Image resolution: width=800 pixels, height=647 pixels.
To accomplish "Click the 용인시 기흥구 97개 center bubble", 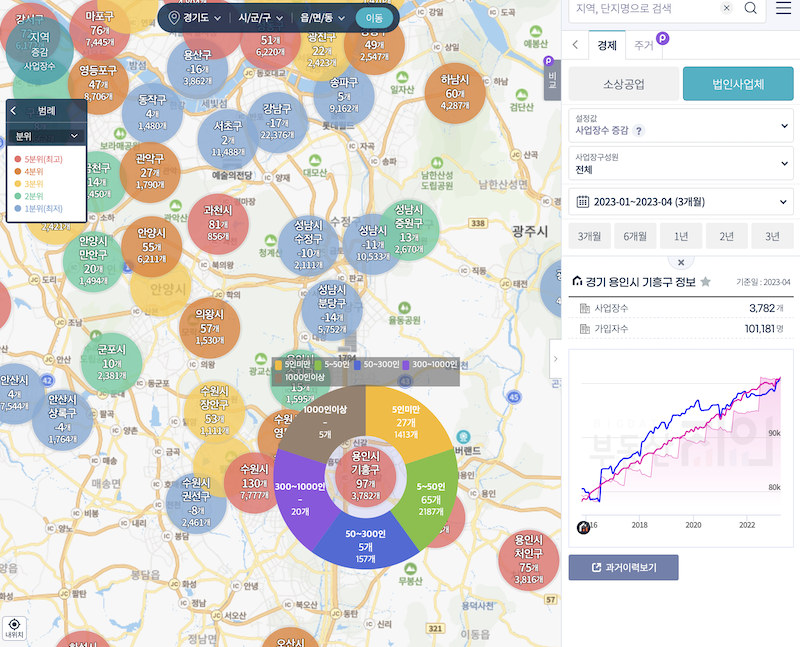I will point(365,476).
